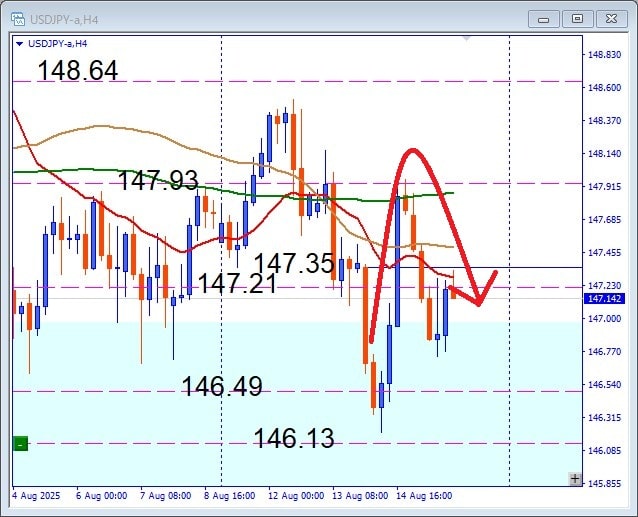Click the 8 Aug 16:00 time label
The height and width of the screenshot is (517, 638).
[229, 495]
